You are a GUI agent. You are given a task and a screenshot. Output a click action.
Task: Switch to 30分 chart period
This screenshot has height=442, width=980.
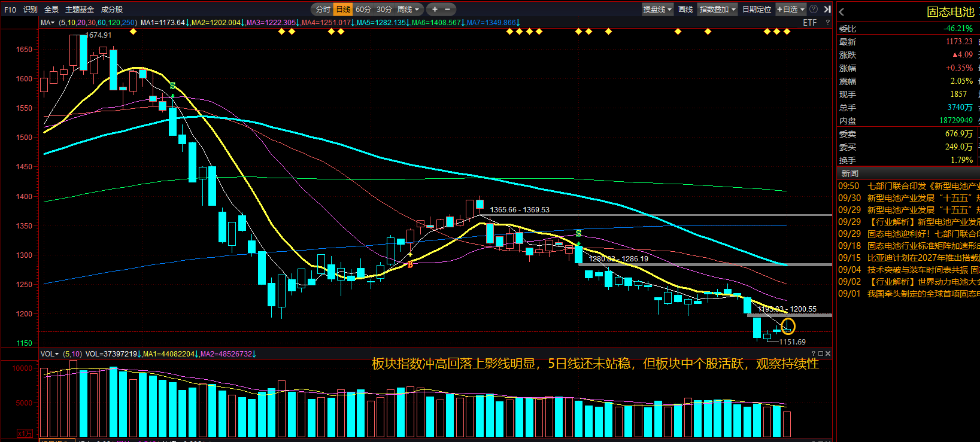point(384,9)
